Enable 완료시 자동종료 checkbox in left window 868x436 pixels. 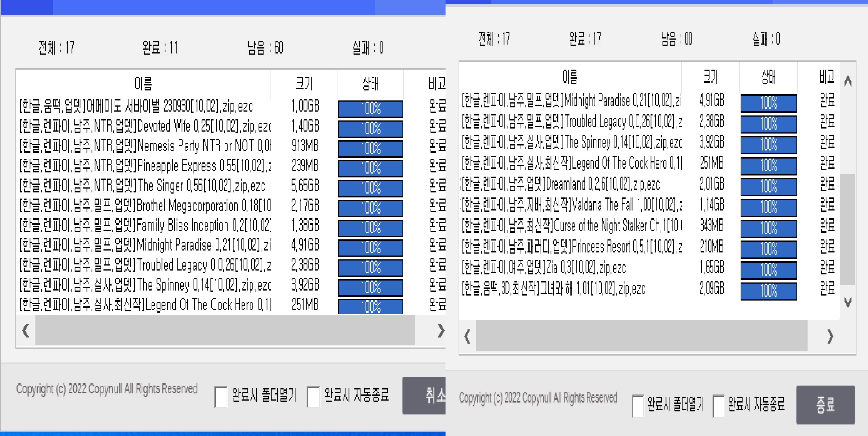tap(313, 397)
